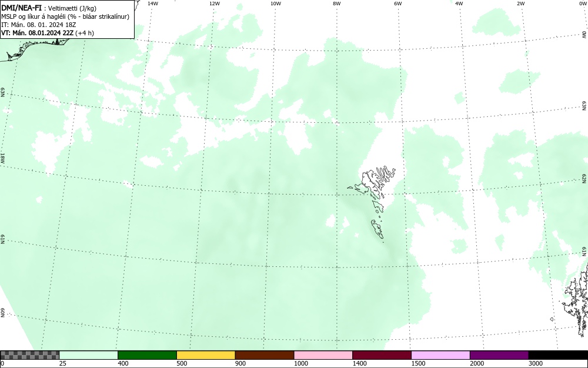Click the '2W' longitude label
The image size is (588, 368).
pyautogui.click(x=520, y=4)
